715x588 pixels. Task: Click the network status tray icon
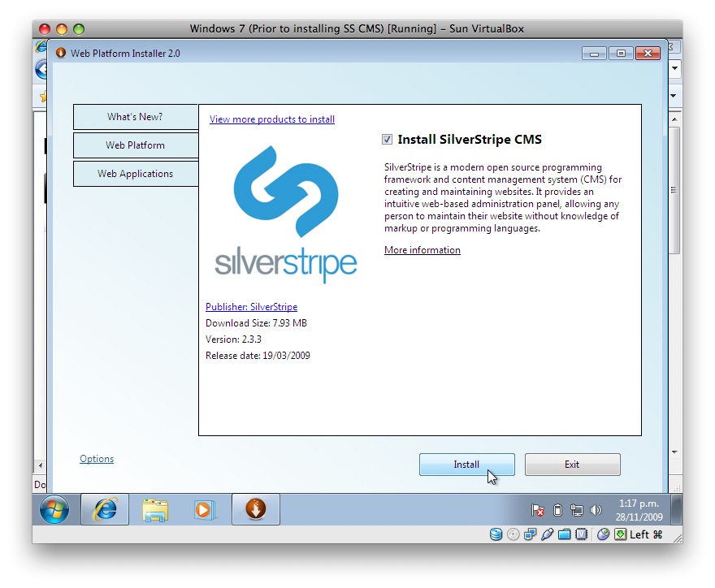pyautogui.click(x=576, y=510)
